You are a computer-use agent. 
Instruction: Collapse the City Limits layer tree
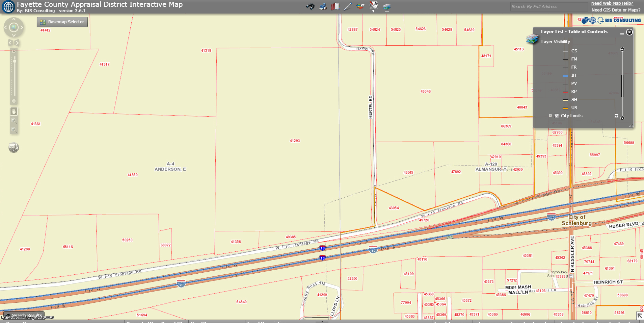550,116
